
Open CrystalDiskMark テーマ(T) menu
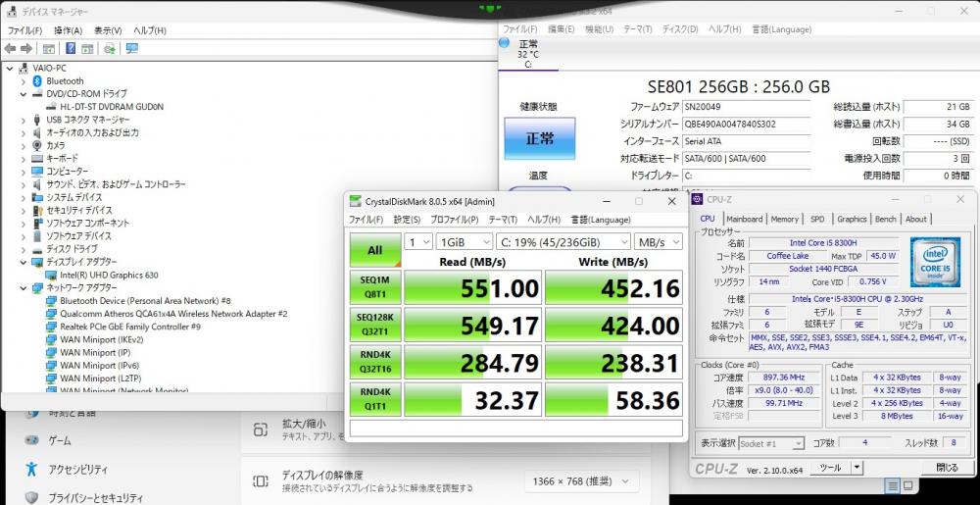tap(503, 220)
